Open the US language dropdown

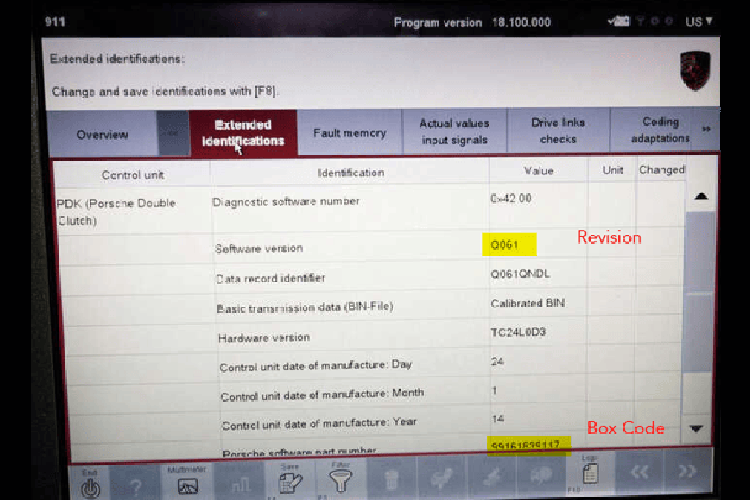tap(699, 22)
